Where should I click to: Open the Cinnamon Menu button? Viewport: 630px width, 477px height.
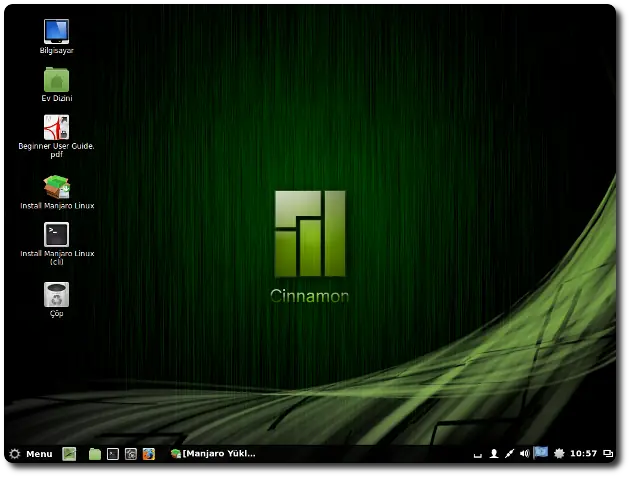[31, 454]
